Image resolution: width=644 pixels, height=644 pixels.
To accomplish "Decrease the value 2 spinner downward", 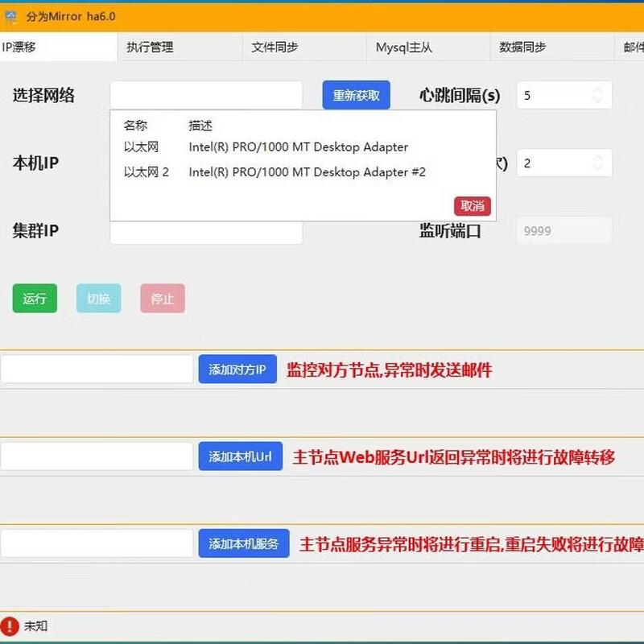I will tap(597, 167).
